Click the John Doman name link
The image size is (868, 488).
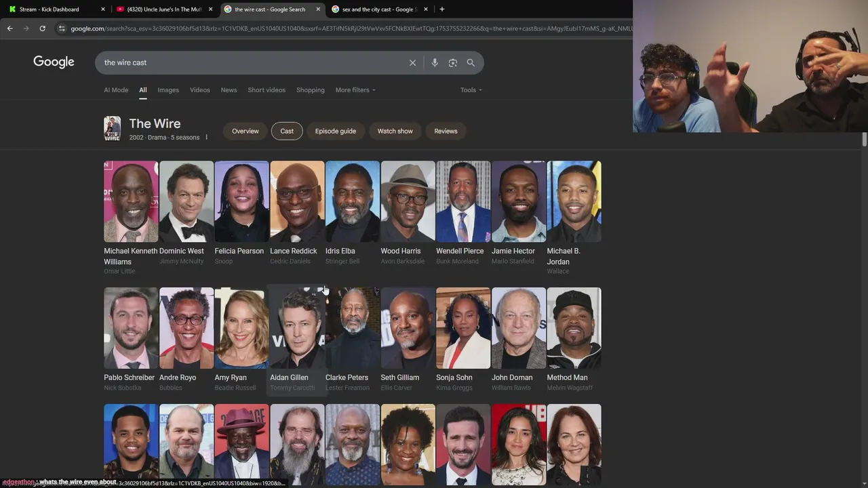coord(512,378)
